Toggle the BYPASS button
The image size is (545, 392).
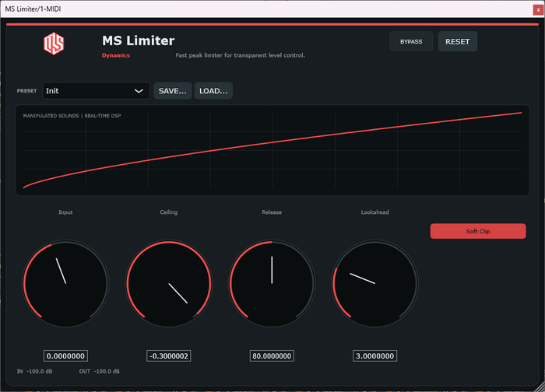coord(411,42)
